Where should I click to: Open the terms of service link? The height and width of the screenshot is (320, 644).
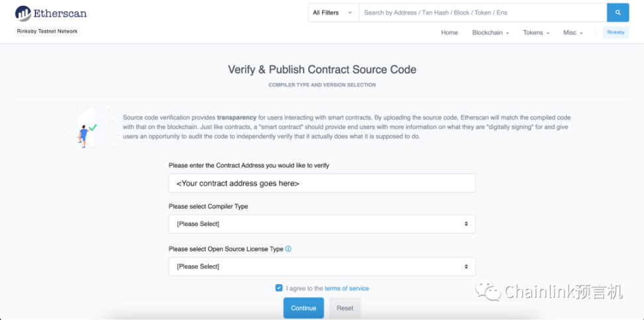pos(347,288)
